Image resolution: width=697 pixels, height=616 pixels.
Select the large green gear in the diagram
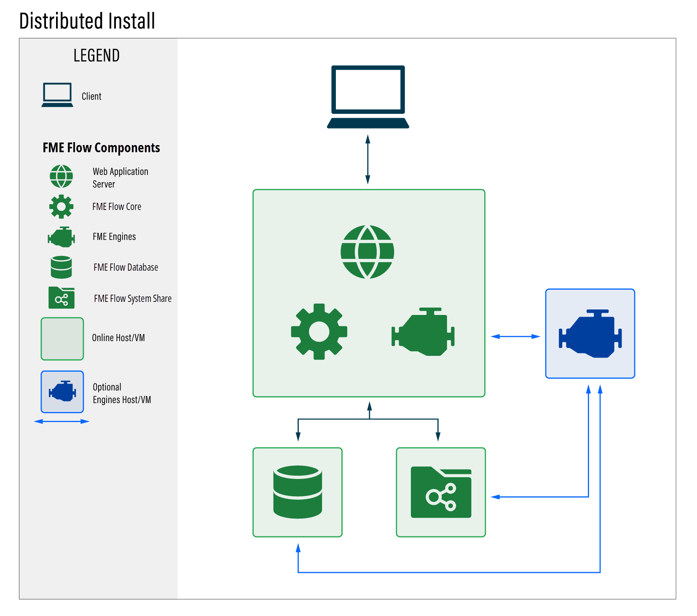tap(319, 331)
